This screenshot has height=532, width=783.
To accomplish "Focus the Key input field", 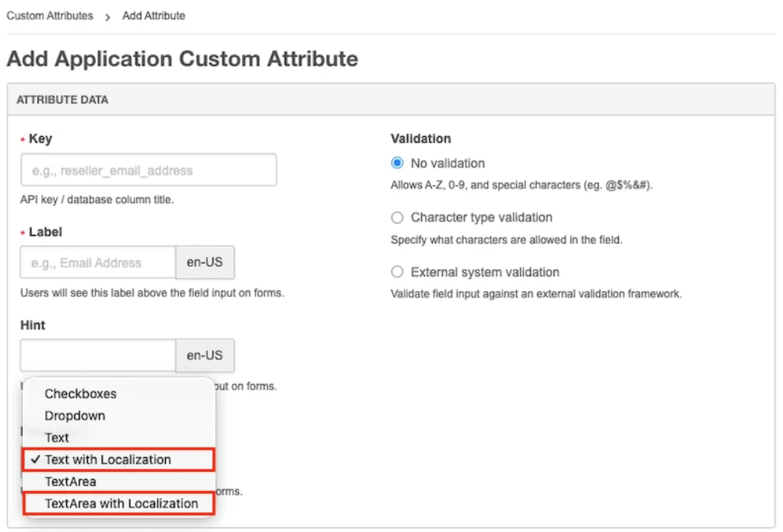I will point(148,170).
